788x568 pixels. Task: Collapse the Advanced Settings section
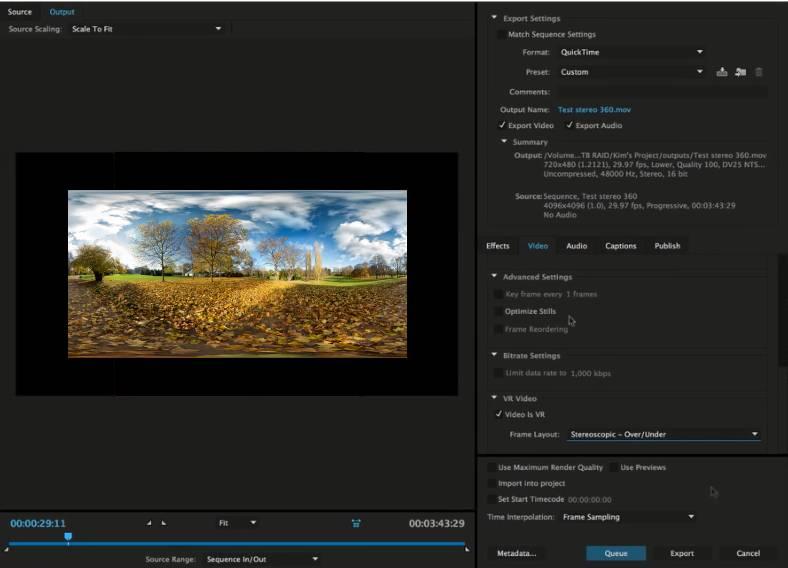pyautogui.click(x=494, y=276)
